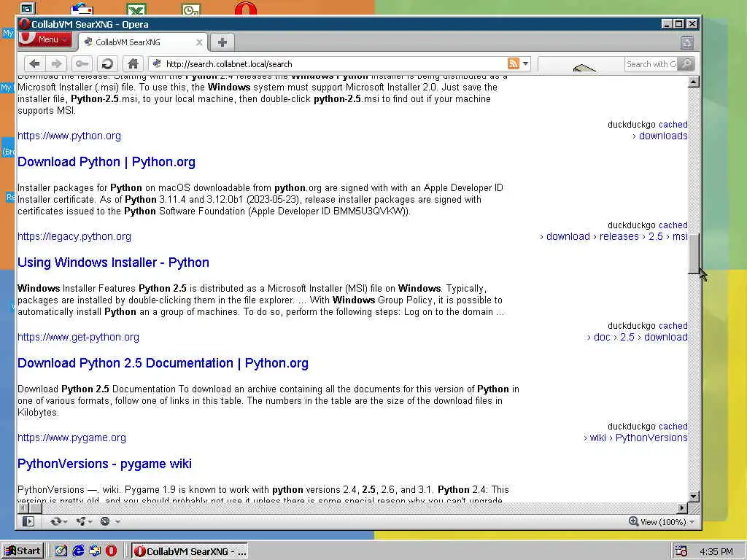Click the RSS feed icon in address bar

pos(513,63)
